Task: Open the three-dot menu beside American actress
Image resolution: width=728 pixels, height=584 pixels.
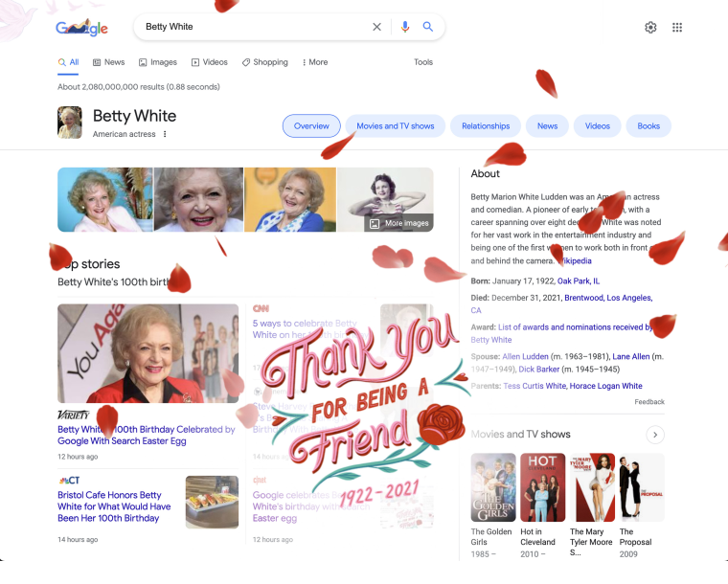Action: click(x=165, y=134)
